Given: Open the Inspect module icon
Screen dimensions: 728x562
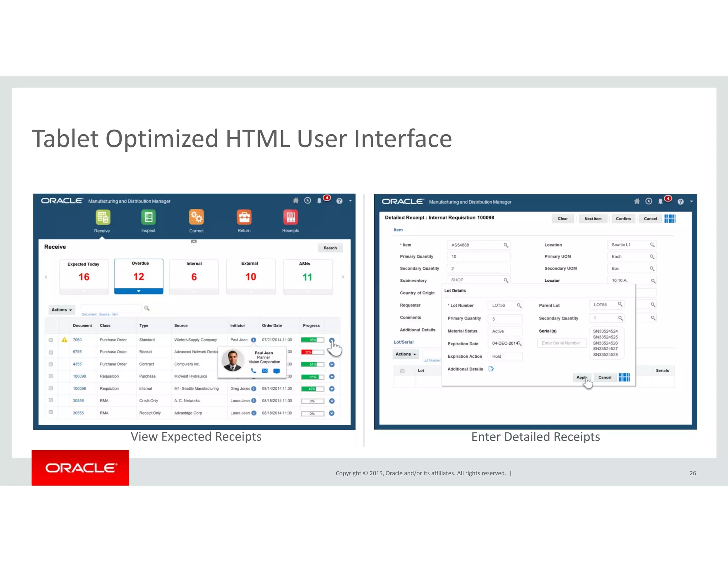Looking at the screenshot, I should [x=148, y=217].
